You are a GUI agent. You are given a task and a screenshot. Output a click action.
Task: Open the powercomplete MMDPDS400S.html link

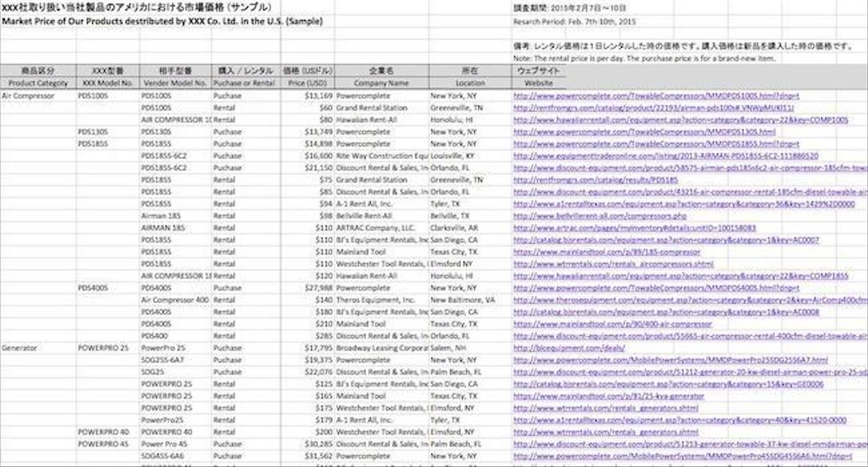tap(656, 287)
